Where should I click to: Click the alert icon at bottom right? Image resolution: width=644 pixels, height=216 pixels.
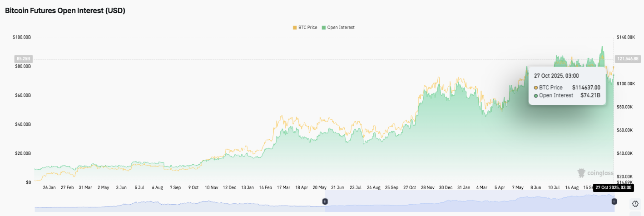[x=635, y=203]
